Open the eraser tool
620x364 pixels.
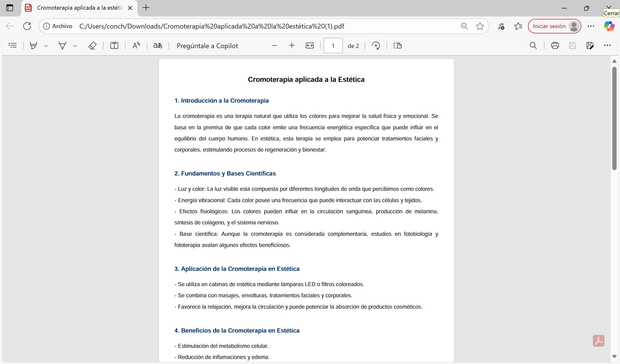(x=93, y=45)
